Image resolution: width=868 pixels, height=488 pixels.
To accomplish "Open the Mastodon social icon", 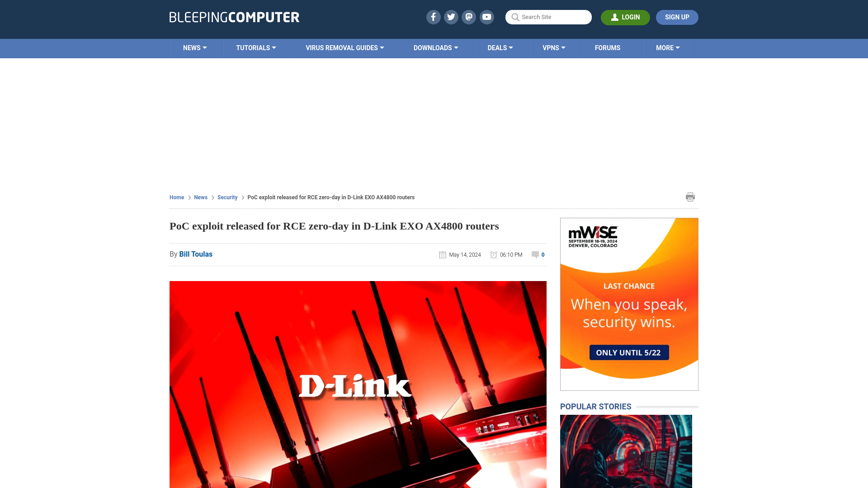I will coord(469,17).
